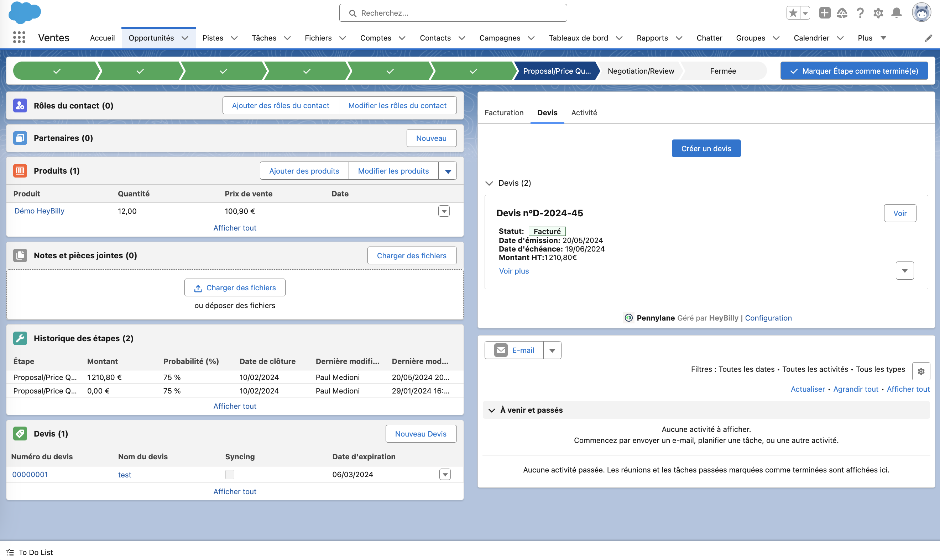Open the notifications bell
Screen dimensions: 940x560
click(x=896, y=13)
